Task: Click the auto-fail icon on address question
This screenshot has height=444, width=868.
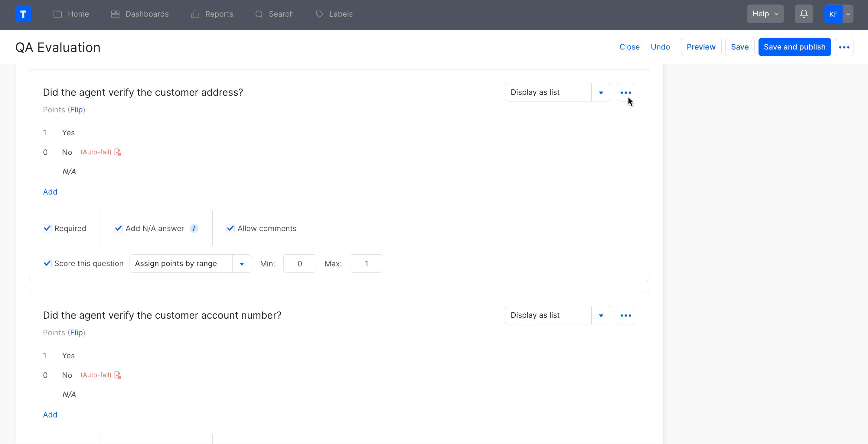Action: pos(118,152)
